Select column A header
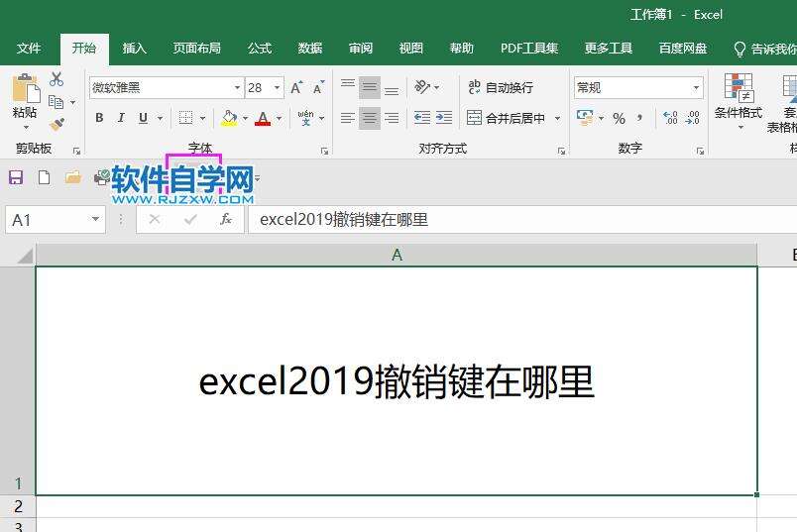 (x=397, y=255)
